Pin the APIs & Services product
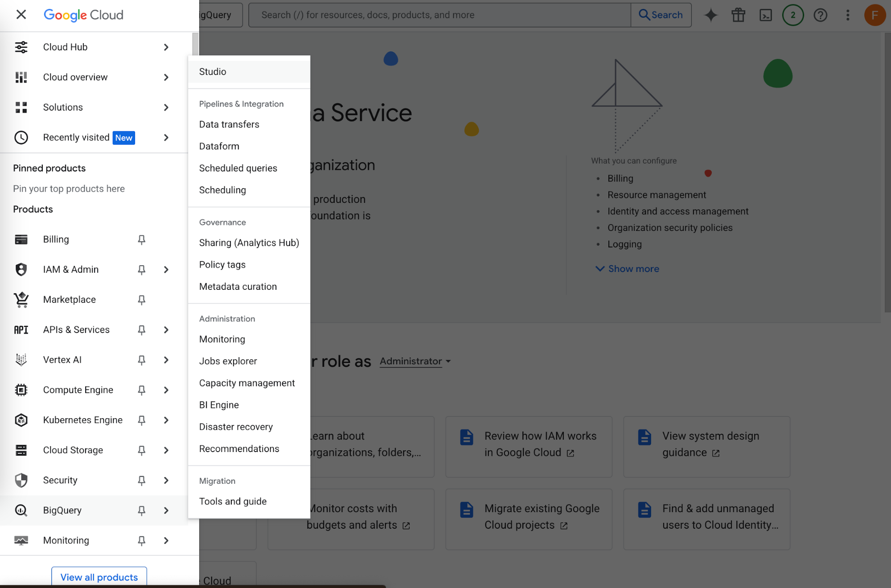This screenshot has width=891, height=588. tap(141, 330)
